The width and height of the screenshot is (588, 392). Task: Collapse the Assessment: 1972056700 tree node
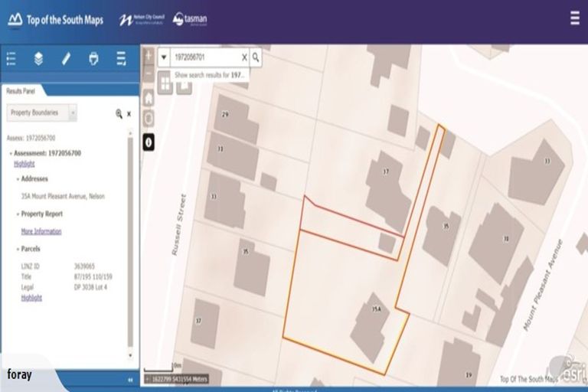(10, 153)
